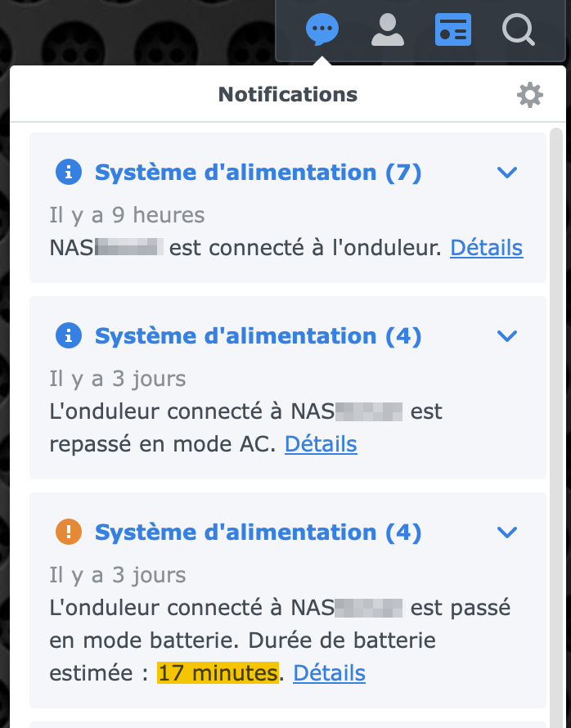Click the Il y a 9 heures timestamp
The height and width of the screenshot is (728, 571).
[127, 215]
